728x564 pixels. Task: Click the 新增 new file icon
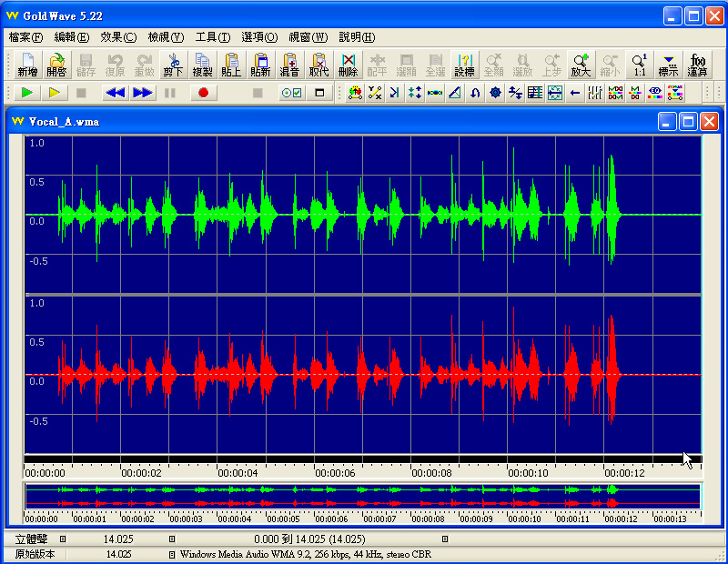[27, 65]
